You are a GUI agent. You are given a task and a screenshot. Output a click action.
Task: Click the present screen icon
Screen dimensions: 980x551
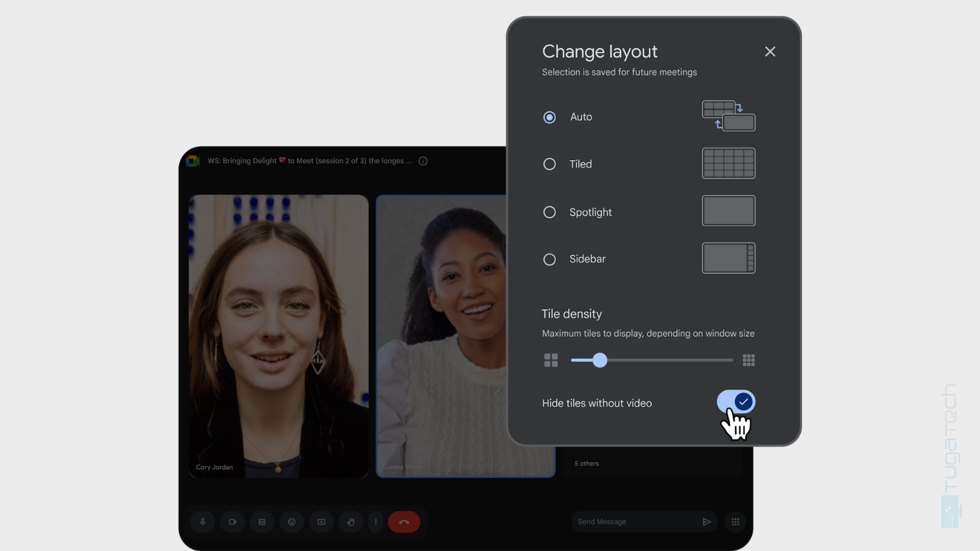[321, 522]
